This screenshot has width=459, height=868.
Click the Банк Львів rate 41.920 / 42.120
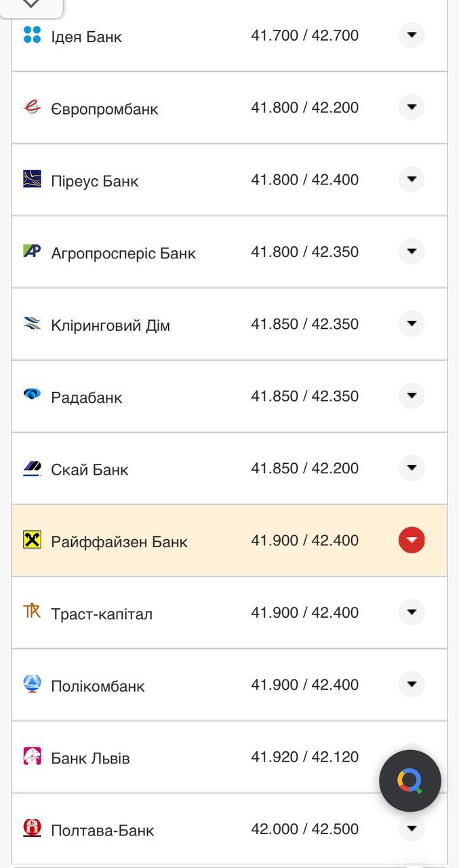click(x=304, y=757)
